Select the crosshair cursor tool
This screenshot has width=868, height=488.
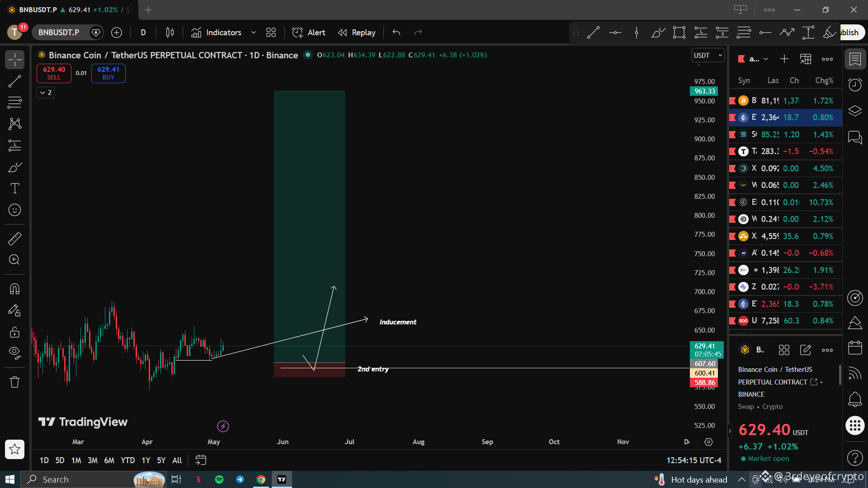coord(15,59)
